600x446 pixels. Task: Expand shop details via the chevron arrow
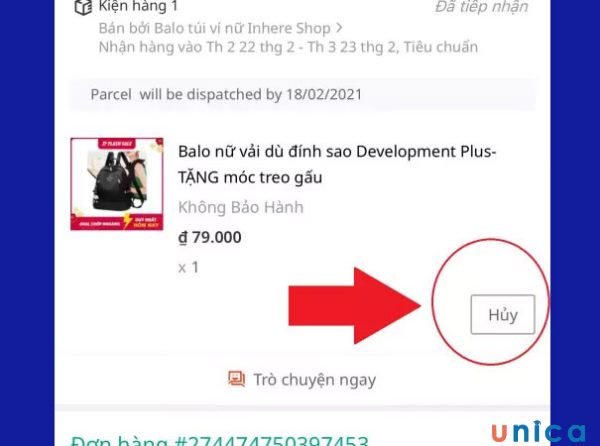pos(339,28)
